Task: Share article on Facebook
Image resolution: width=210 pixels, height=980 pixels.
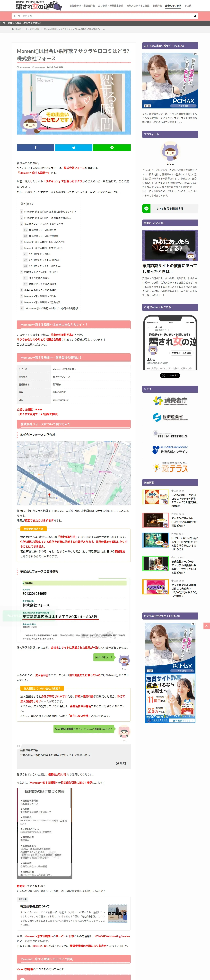Action: pos(35,148)
